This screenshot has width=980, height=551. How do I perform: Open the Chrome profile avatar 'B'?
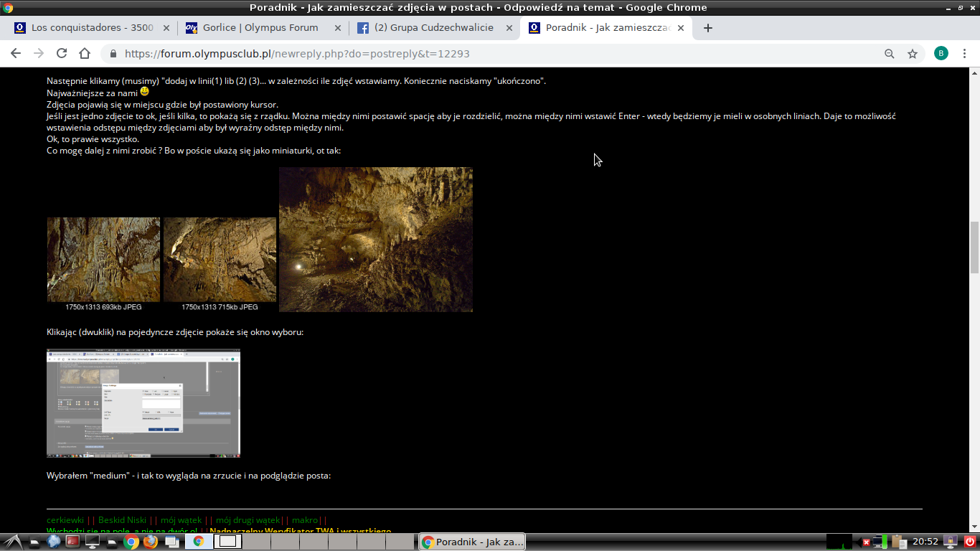941,54
